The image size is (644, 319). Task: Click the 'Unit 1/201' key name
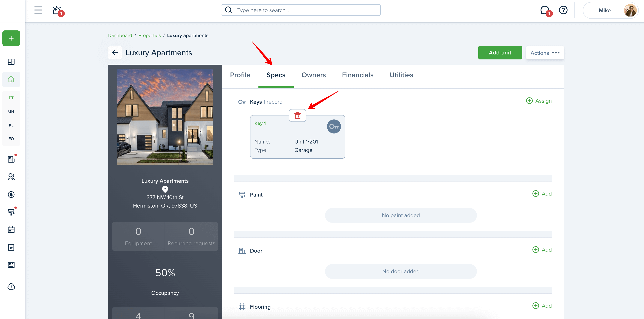click(306, 142)
